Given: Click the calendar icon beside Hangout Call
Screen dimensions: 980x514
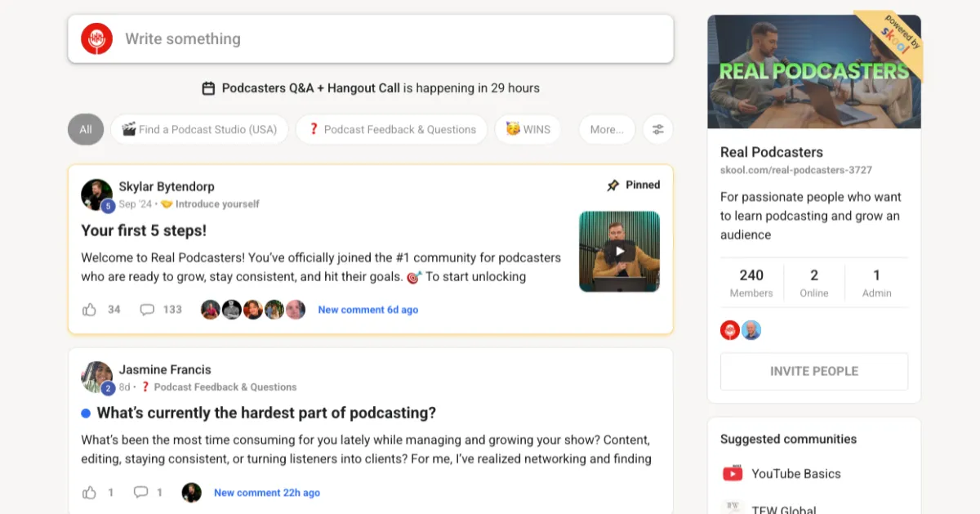Looking at the screenshot, I should (208, 88).
